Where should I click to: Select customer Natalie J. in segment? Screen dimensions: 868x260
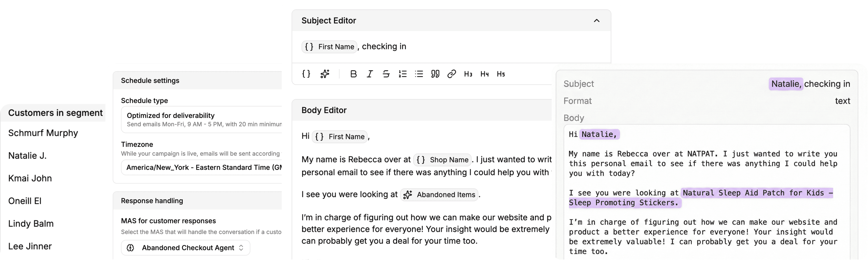(x=28, y=156)
